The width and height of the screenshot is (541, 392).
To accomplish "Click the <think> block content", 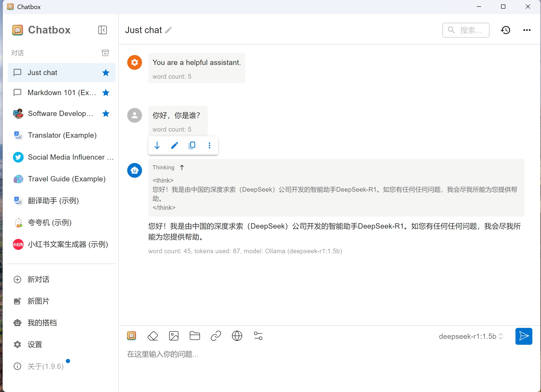I will coord(335,194).
